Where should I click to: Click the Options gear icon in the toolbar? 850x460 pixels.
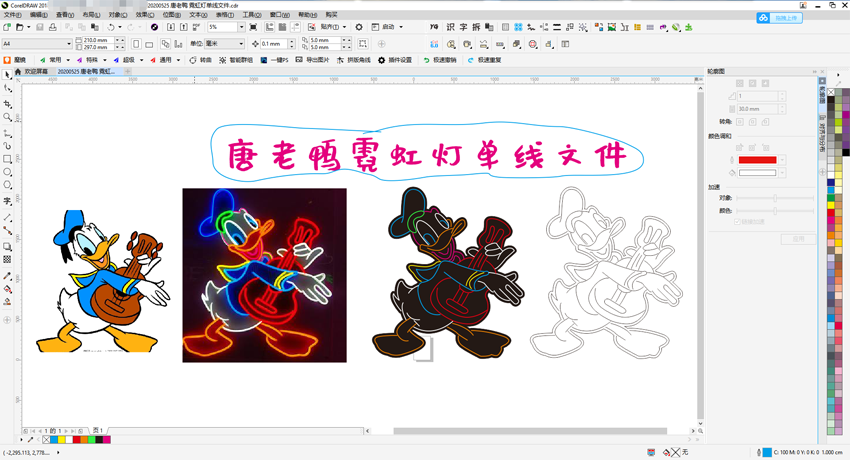point(359,27)
